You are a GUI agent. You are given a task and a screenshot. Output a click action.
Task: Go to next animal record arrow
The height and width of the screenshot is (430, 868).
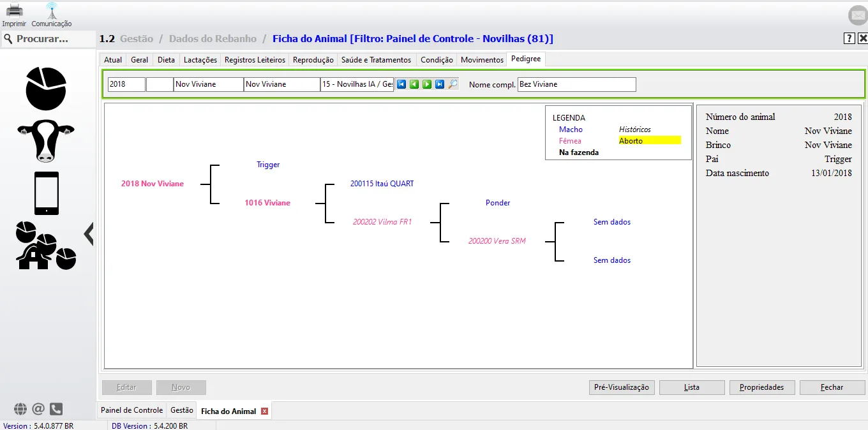[427, 84]
